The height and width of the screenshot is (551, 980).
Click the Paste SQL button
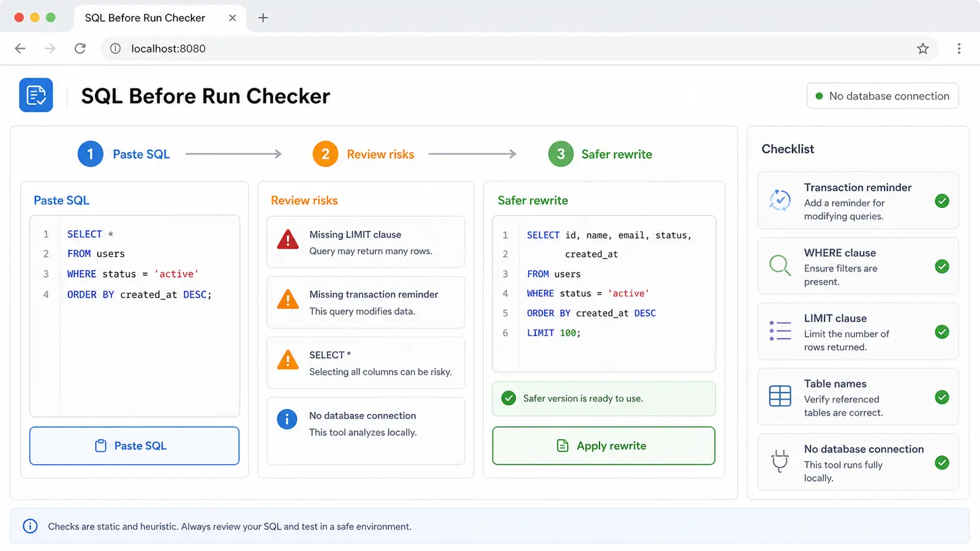tap(134, 446)
